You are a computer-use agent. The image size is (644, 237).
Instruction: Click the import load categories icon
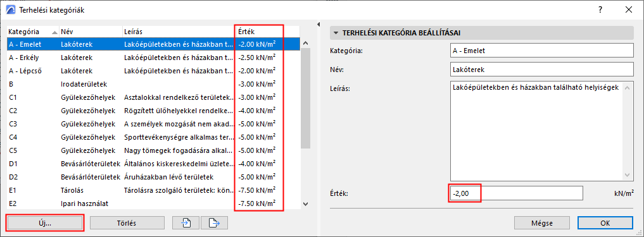click(x=186, y=223)
